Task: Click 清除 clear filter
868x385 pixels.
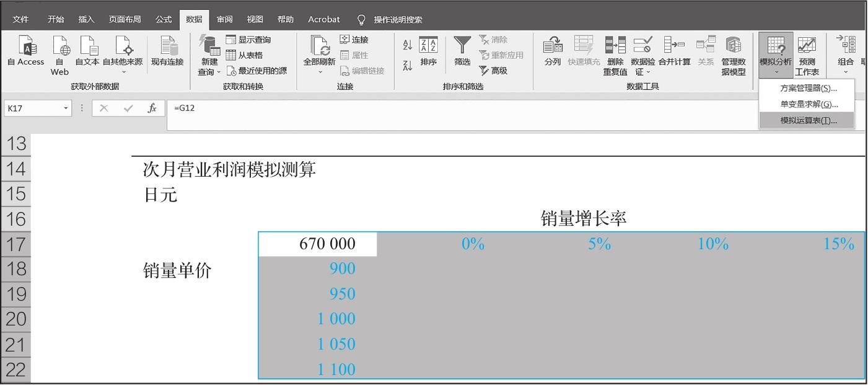Action: [493, 40]
